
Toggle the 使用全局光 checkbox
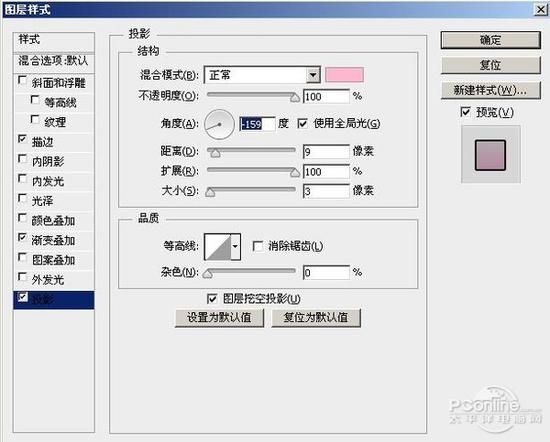[x=302, y=123]
